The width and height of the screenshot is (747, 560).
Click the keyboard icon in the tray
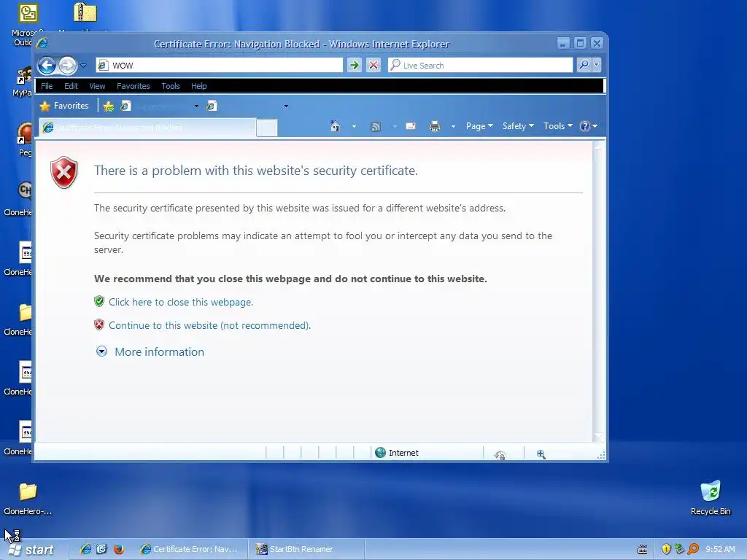642,550
